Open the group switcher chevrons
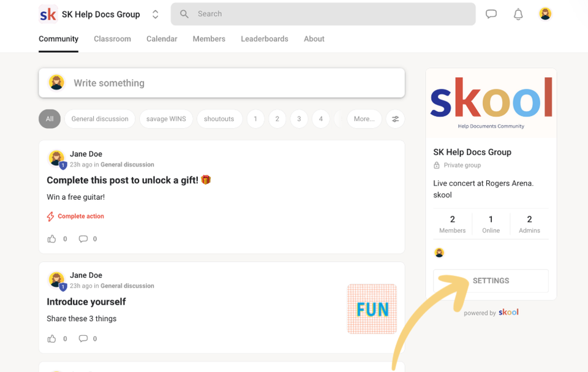The width and height of the screenshot is (588, 372). [x=155, y=14]
